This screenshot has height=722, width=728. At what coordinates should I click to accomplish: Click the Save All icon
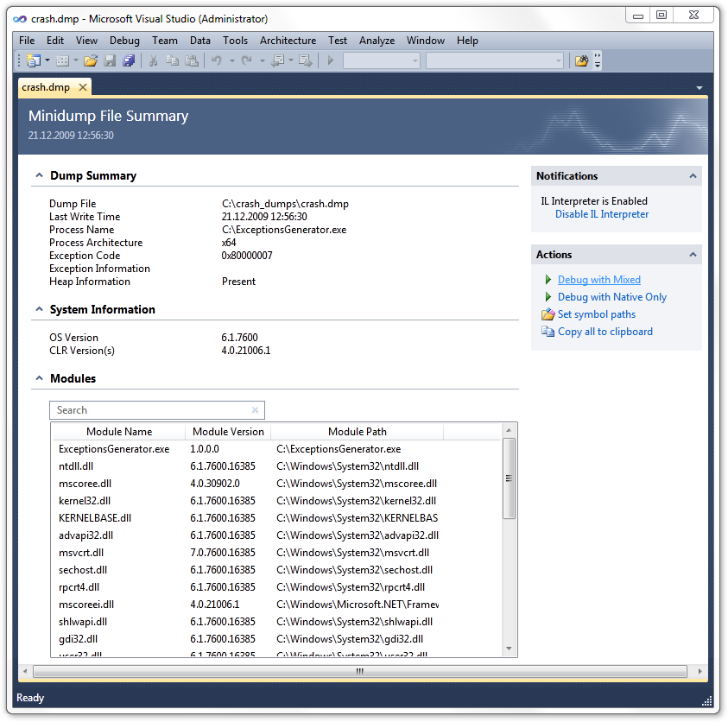tap(129, 60)
